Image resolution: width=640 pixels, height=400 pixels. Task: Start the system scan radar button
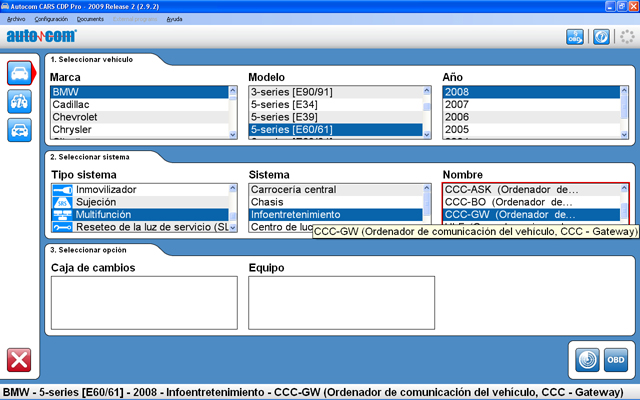tap(587, 360)
